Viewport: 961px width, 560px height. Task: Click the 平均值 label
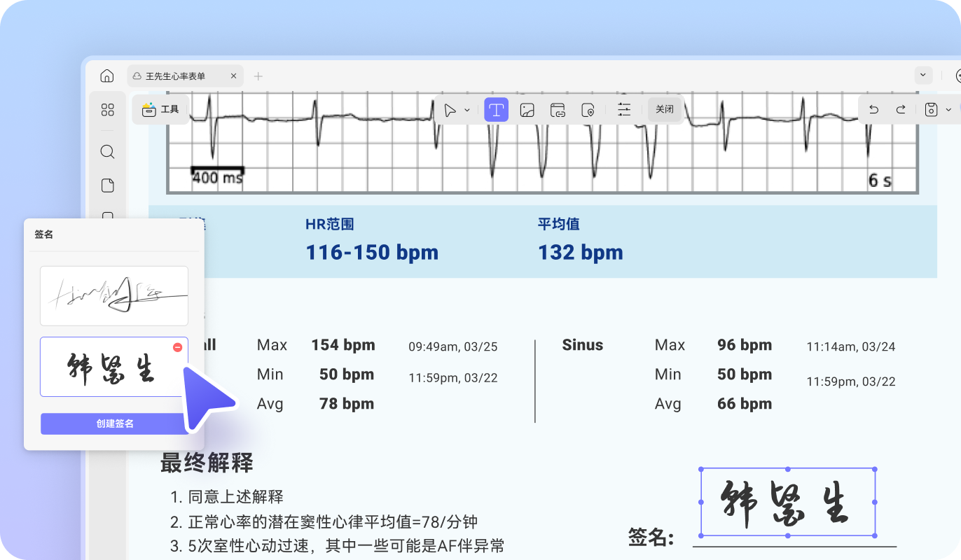coord(558,225)
